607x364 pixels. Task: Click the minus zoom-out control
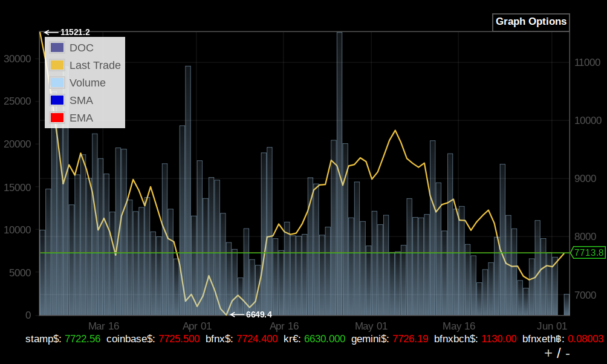[x=568, y=353]
